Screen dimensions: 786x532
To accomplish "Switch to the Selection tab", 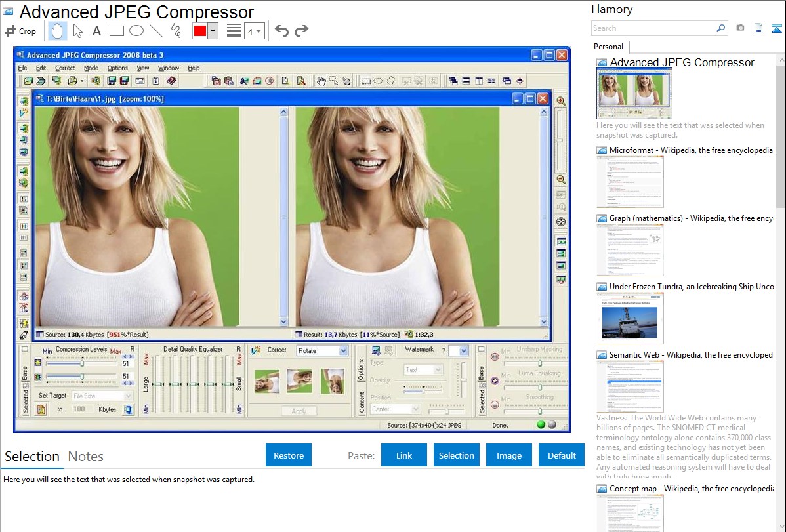I will click(32, 457).
